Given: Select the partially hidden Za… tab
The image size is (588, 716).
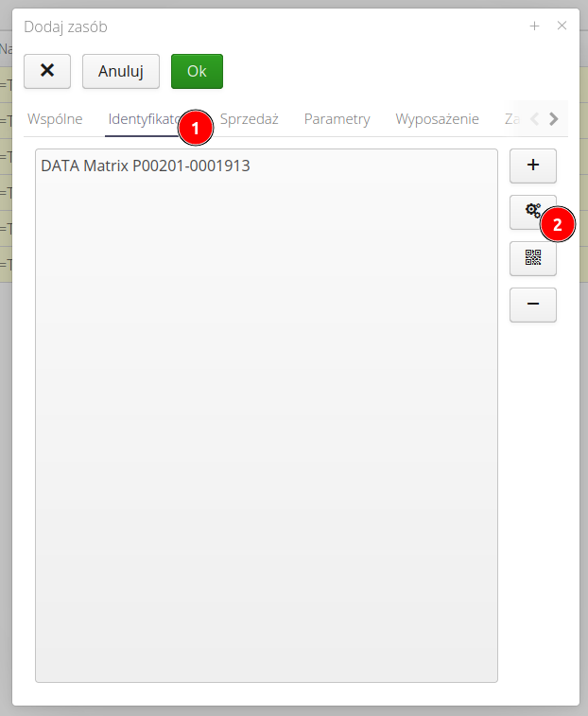Looking at the screenshot, I should pos(512,119).
